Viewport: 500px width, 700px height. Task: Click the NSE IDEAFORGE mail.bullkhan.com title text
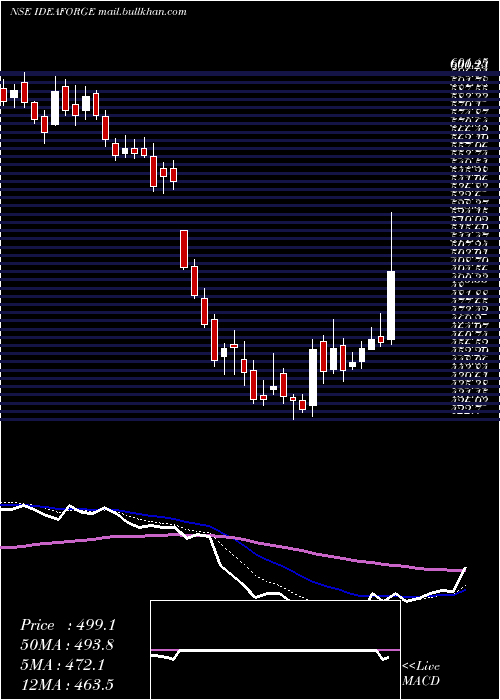click(98, 12)
